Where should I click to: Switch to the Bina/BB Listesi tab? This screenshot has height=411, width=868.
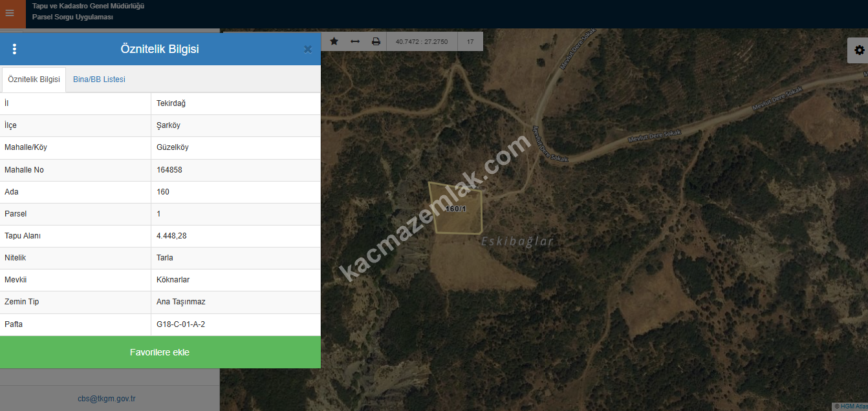pos(99,79)
